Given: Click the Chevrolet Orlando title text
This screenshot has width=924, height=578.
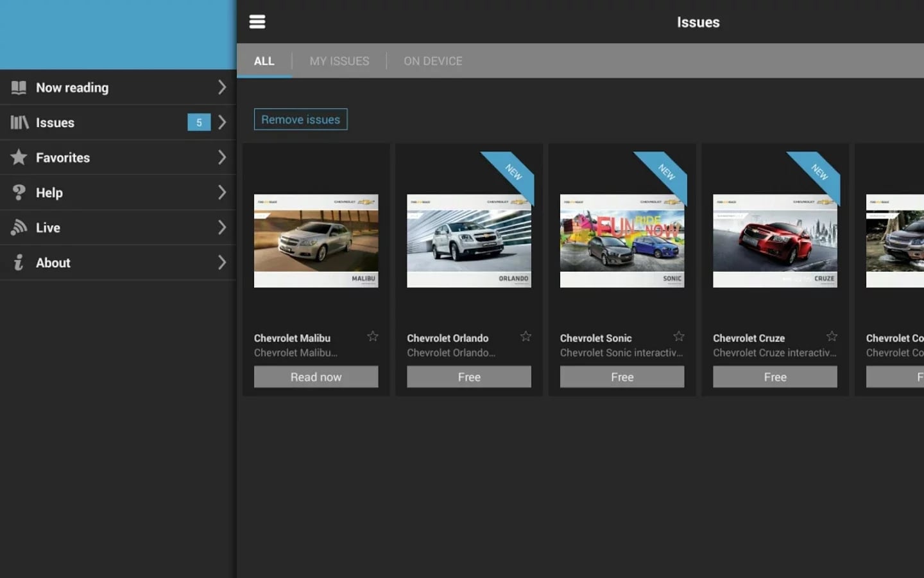Looking at the screenshot, I should [447, 338].
